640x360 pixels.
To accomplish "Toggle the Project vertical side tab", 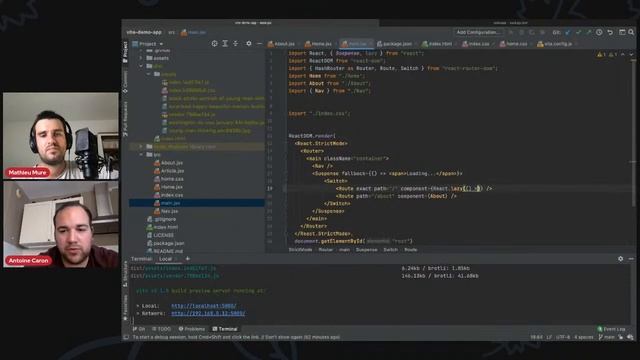I will 125,51.
